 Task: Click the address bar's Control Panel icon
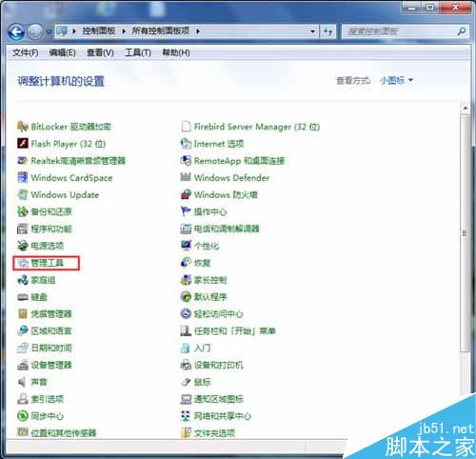pos(62,31)
